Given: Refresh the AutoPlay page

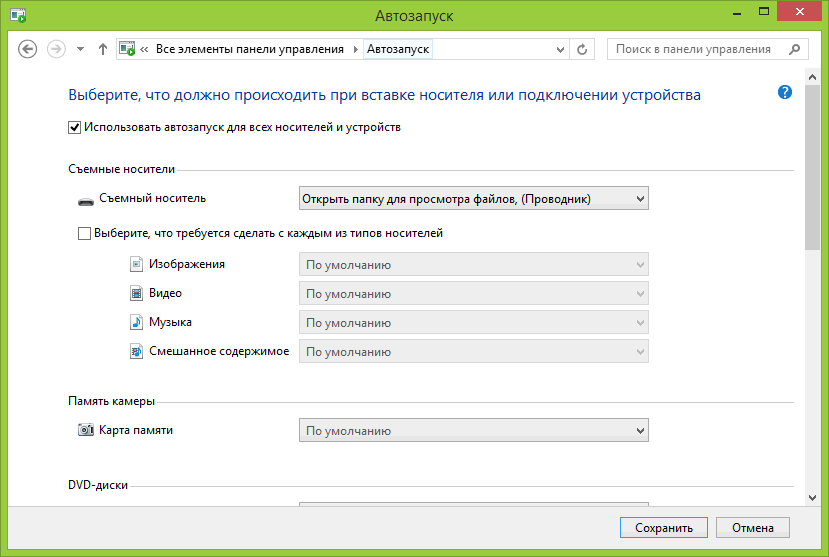Looking at the screenshot, I should [583, 49].
